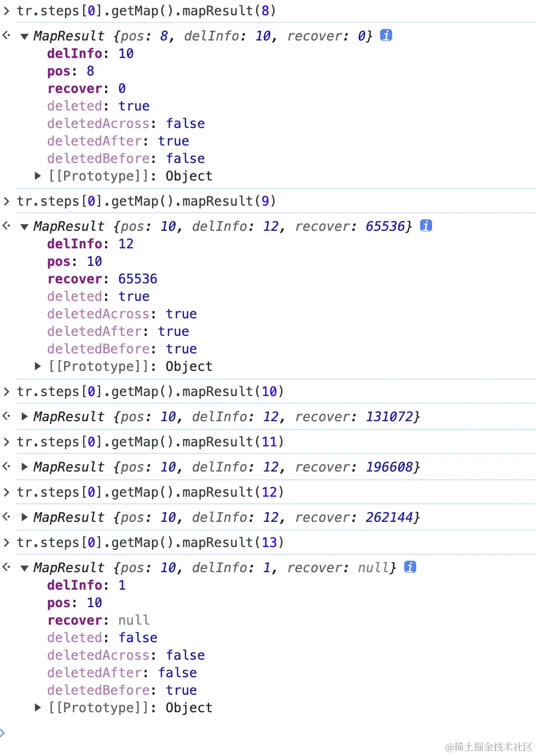This screenshot has width=536, height=756.
Task: Click the command mapResult(8) line
Action: click(147, 10)
